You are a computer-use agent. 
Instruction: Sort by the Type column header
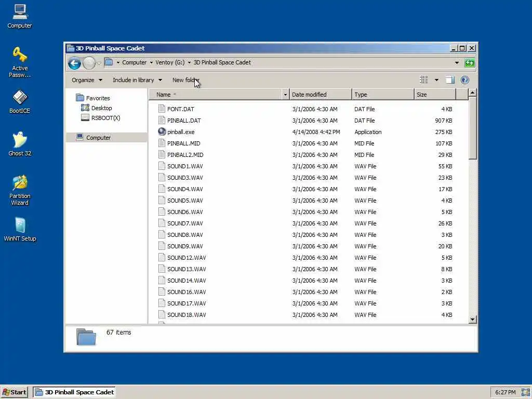[383, 95]
